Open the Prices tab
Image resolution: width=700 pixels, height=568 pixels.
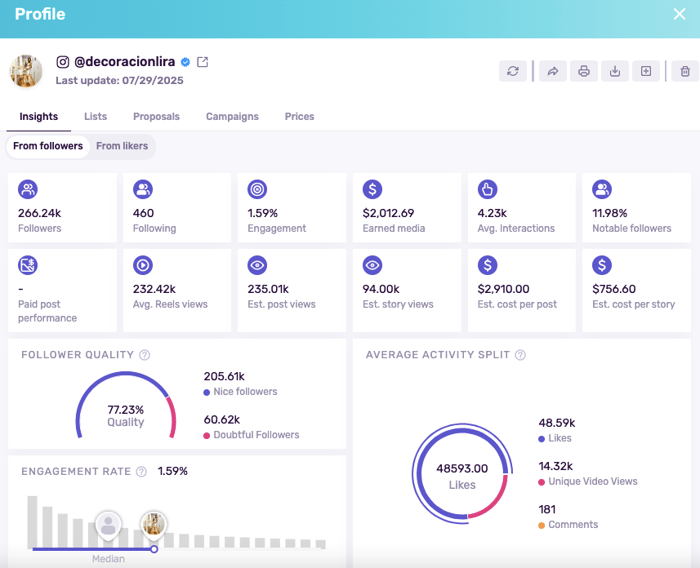click(299, 117)
